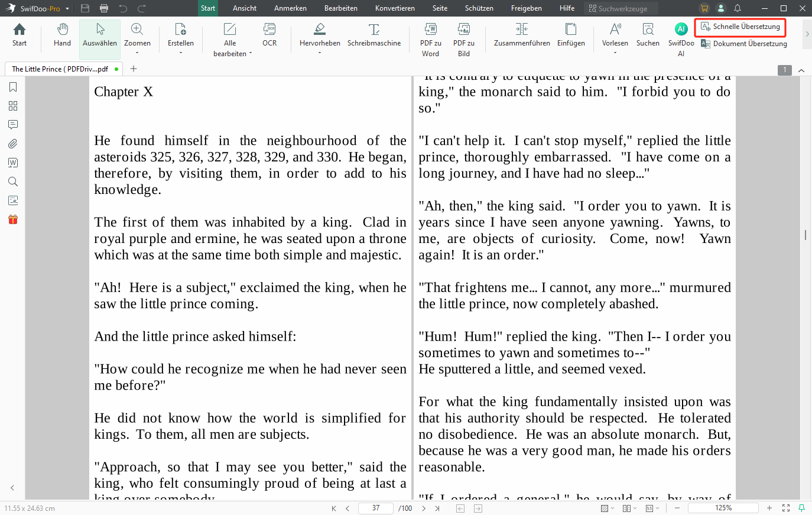Viewport: 812px width, 515px height.
Task: Expand the Zoomen dropdown arrow
Action: coord(137,53)
